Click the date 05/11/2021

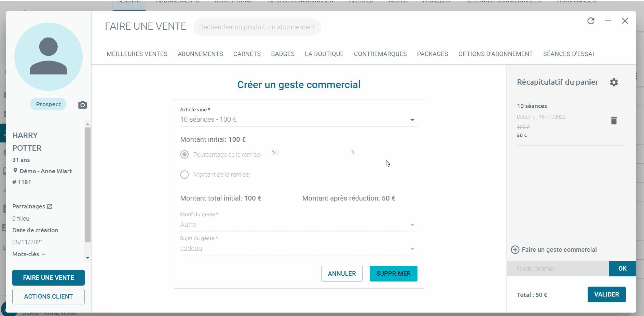[28, 242]
